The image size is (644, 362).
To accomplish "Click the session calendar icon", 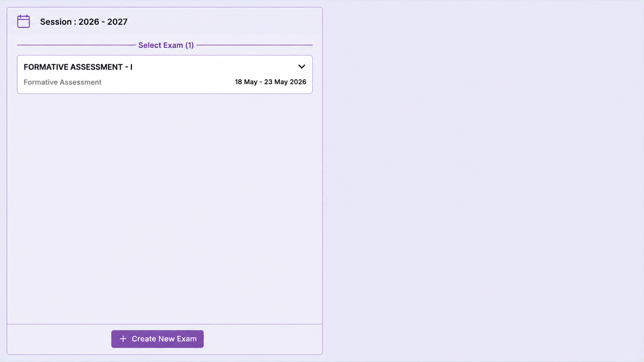I will click(23, 22).
